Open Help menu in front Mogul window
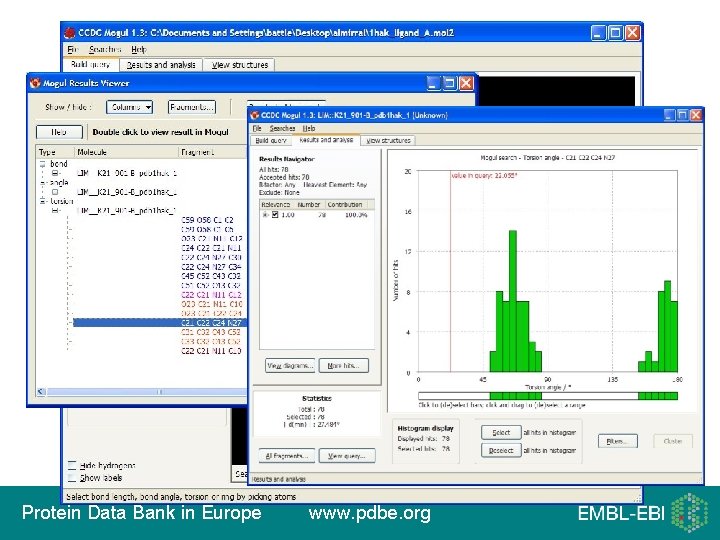The width and height of the screenshot is (720, 540). point(309,128)
